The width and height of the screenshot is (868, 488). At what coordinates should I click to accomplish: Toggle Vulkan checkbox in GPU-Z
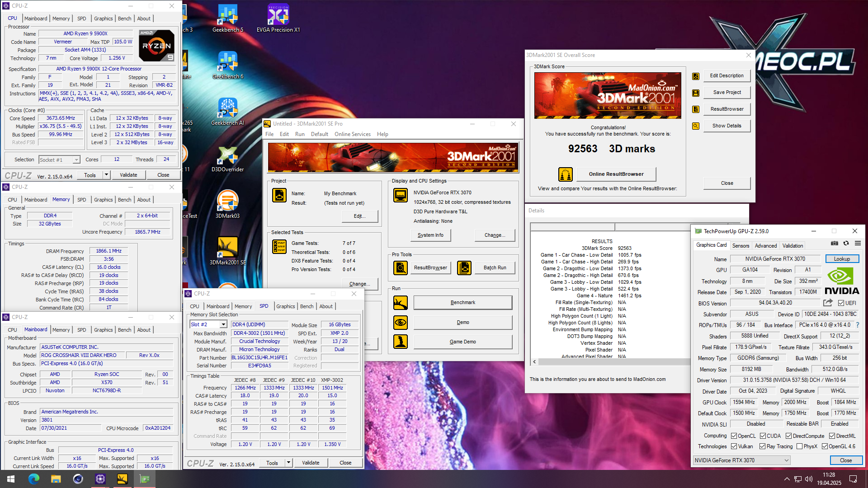pyautogui.click(x=734, y=446)
